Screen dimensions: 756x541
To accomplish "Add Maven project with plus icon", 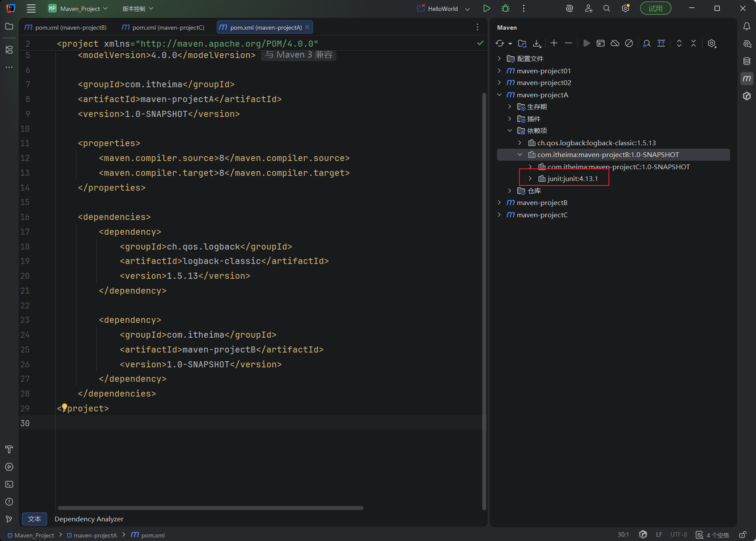I will coord(554,43).
